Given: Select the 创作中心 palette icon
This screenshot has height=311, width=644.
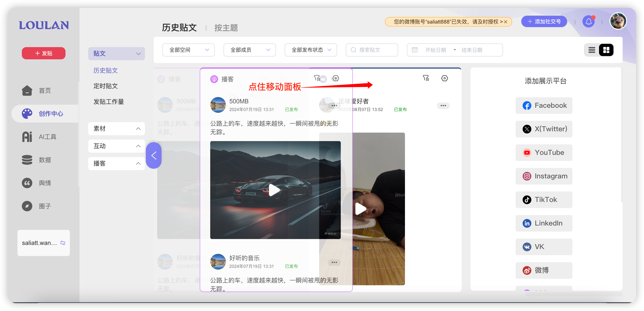Looking at the screenshot, I should 27,114.
